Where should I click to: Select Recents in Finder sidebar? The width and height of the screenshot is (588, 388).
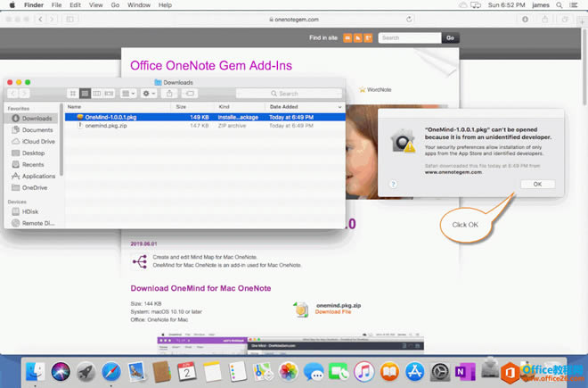click(29, 164)
